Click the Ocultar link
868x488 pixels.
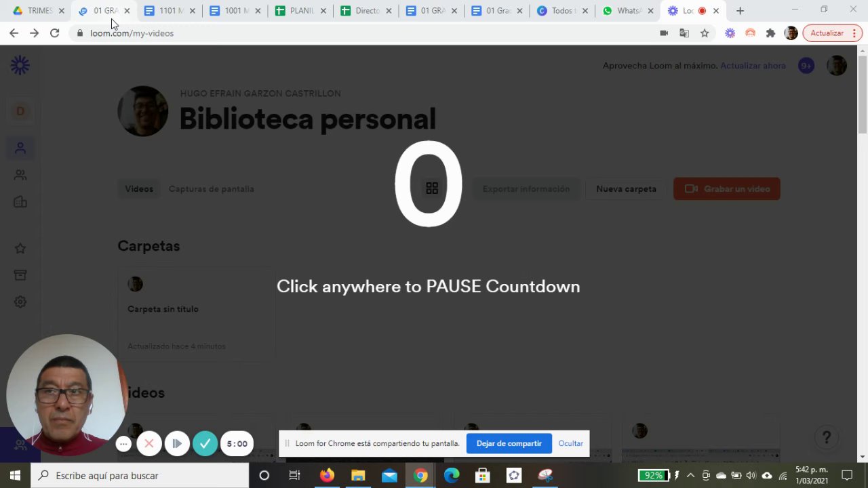pyautogui.click(x=571, y=443)
